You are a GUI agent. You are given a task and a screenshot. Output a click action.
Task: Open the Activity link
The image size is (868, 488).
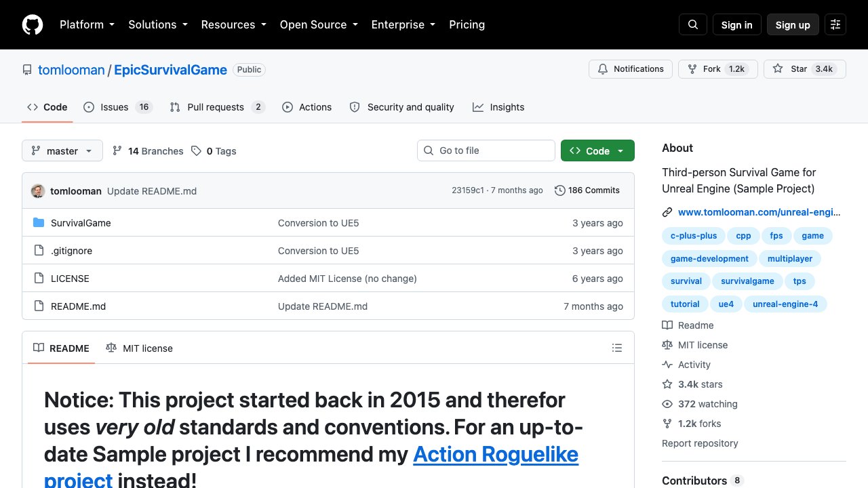686,365
